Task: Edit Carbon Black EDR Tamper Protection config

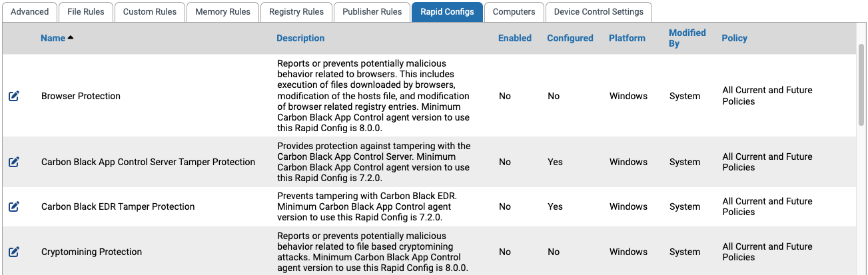Action: tap(14, 206)
